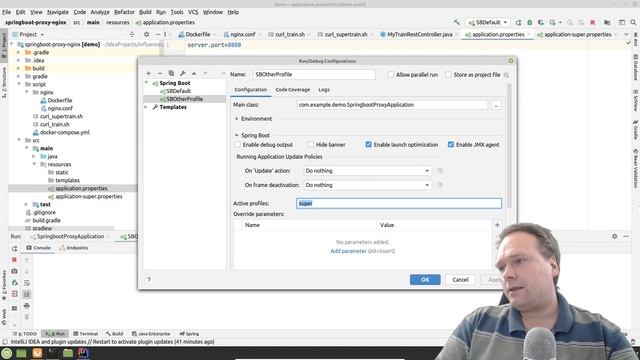This screenshot has height=360, width=640.
Task: Open file manager from taskbar
Action: click(68, 353)
